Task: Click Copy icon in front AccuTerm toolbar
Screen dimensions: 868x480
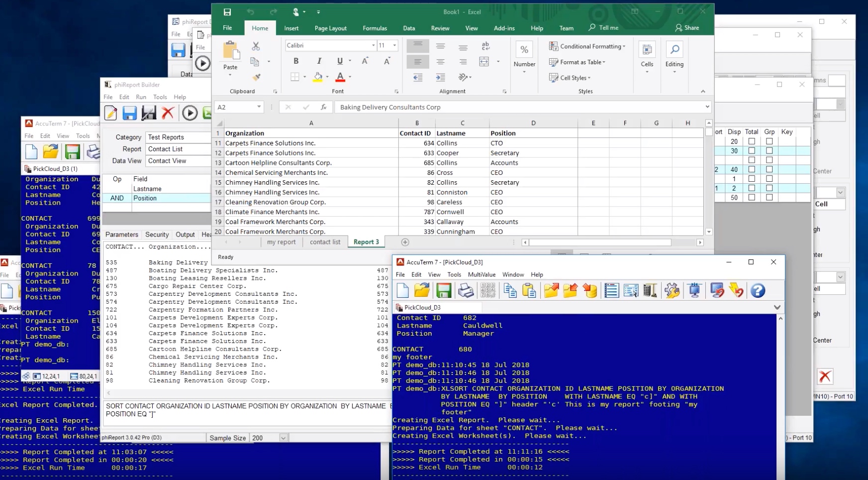Action: click(x=510, y=290)
